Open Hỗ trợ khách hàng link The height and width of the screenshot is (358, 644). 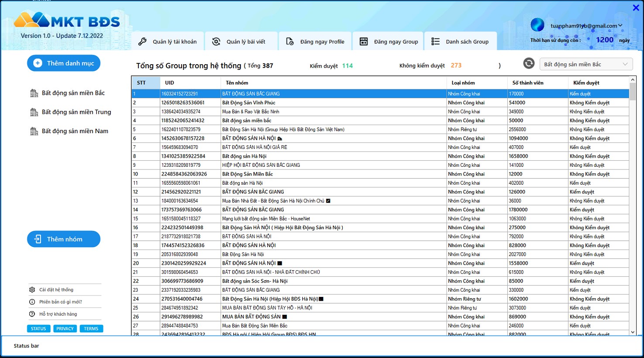(58, 314)
